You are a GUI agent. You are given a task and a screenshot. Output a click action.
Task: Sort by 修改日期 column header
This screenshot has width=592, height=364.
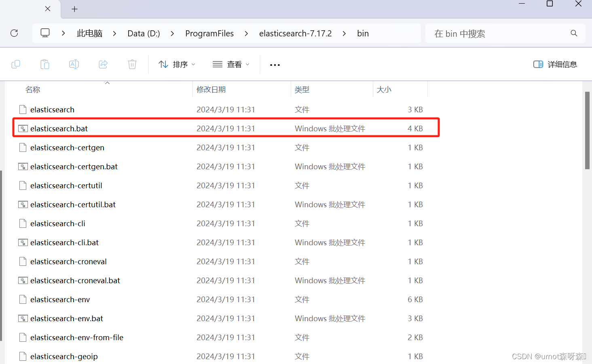coord(211,89)
